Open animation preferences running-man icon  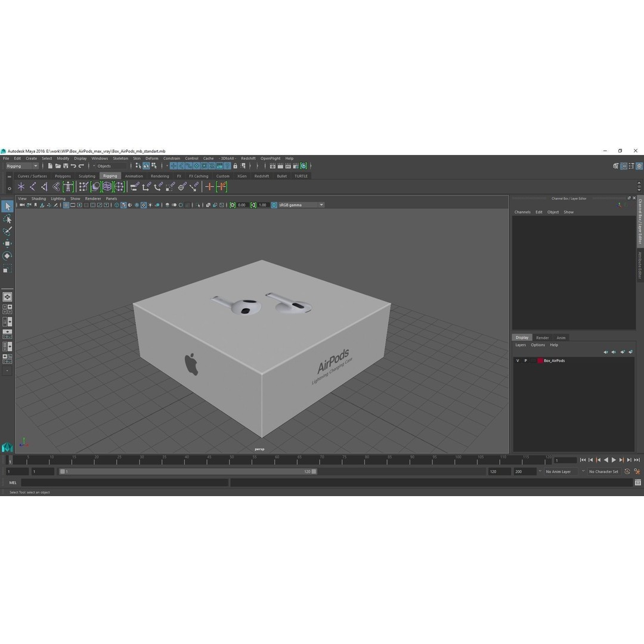click(637, 472)
